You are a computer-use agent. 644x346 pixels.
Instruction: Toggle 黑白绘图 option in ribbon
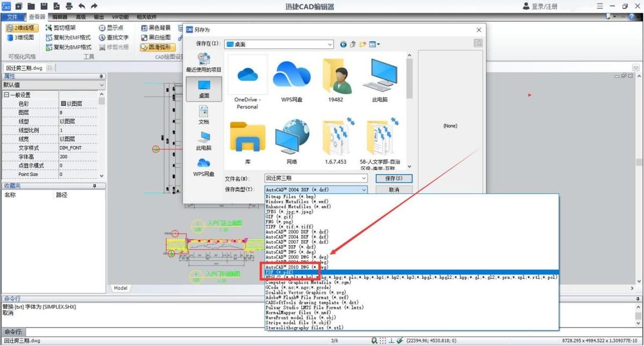[x=156, y=38]
